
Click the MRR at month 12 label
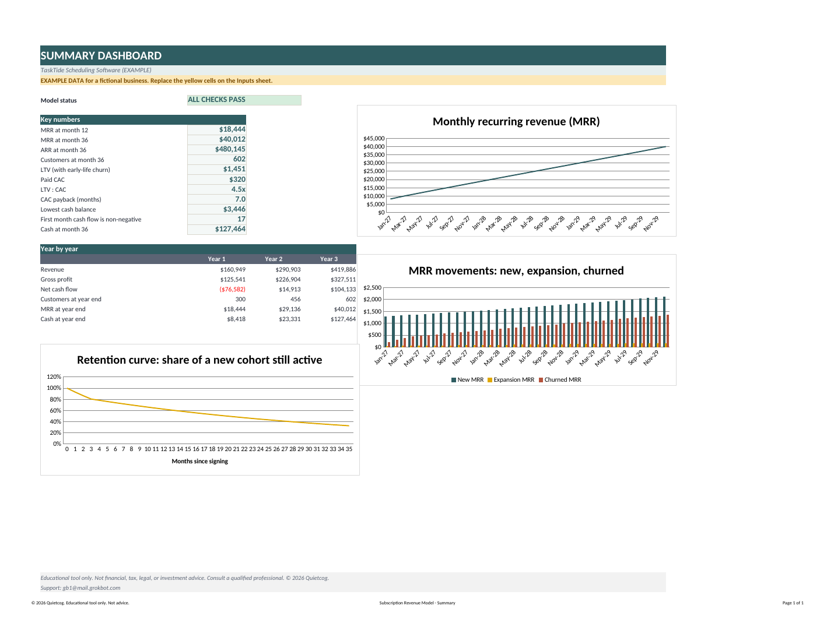pos(64,131)
